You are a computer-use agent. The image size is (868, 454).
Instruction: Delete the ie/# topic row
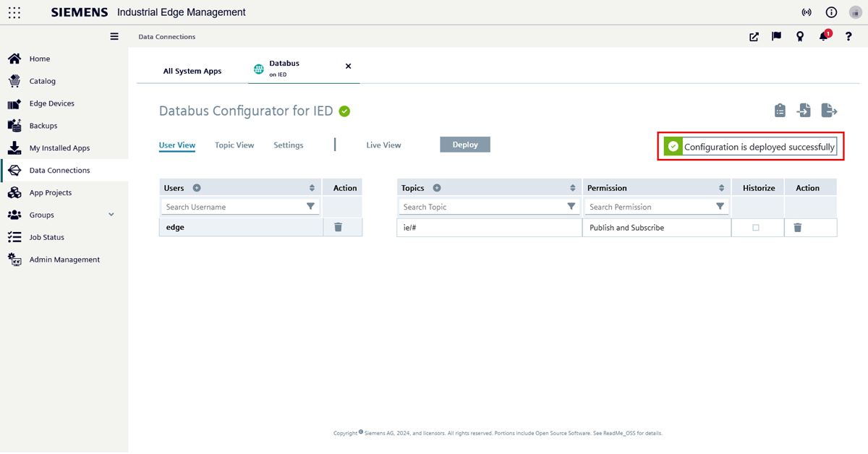pos(798,227)
